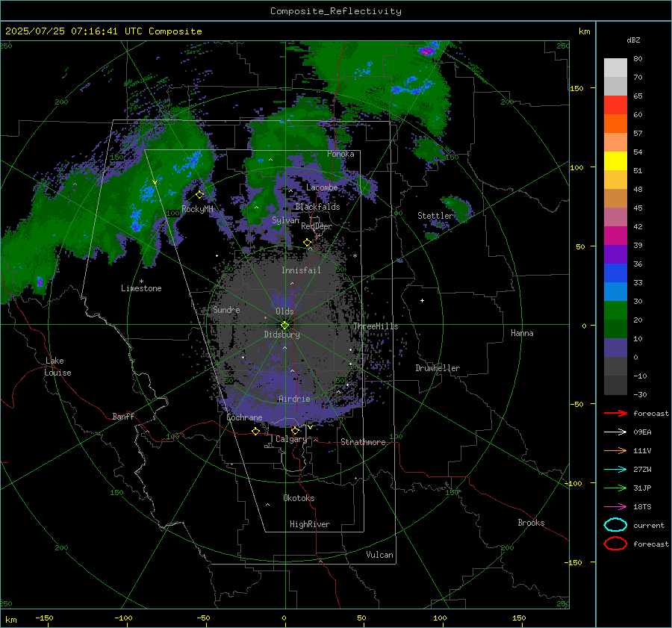Click the Ponoka city label

point(340,154)
